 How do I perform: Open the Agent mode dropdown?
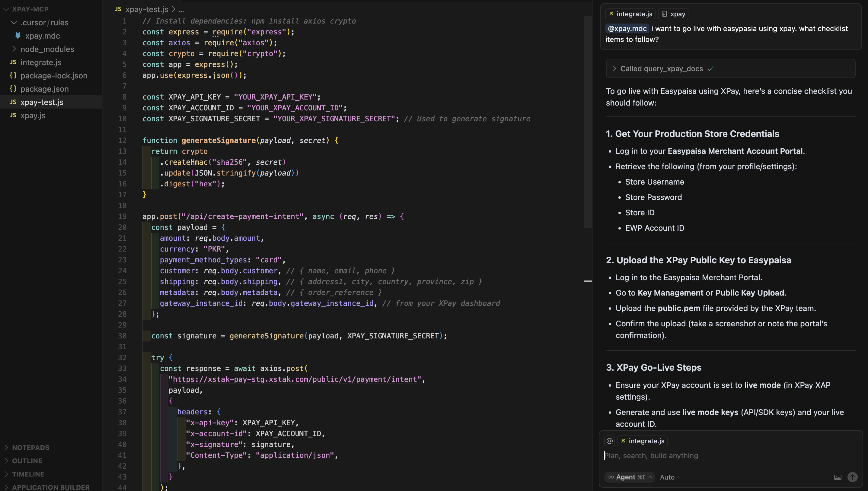630,477
